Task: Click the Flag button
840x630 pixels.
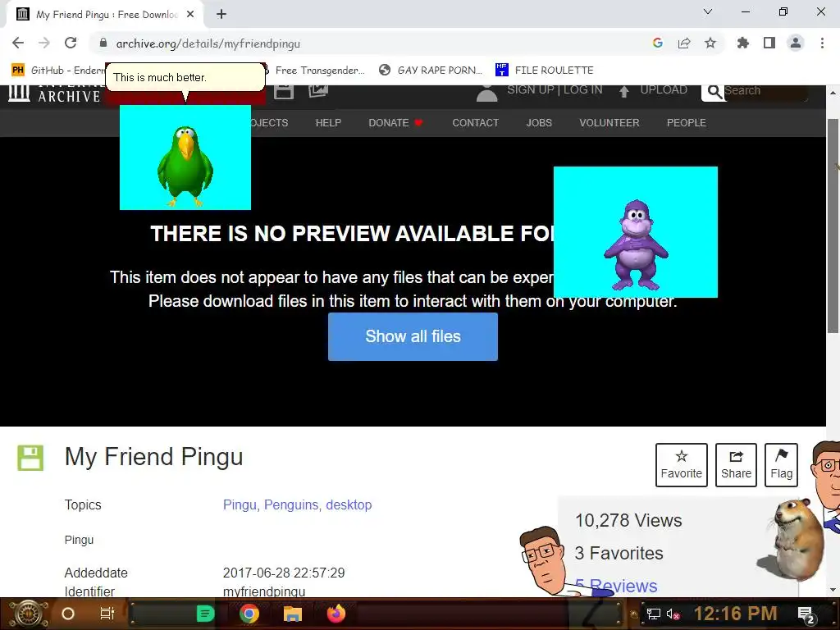Action: (781, 465)
